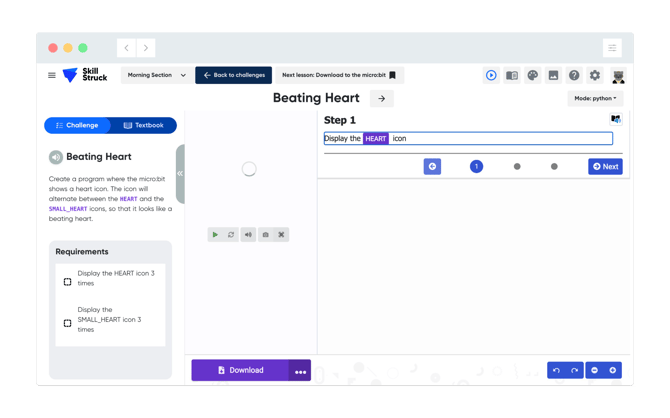Select the Challenge tab
670x418 pixels.
tap(77, 125)
